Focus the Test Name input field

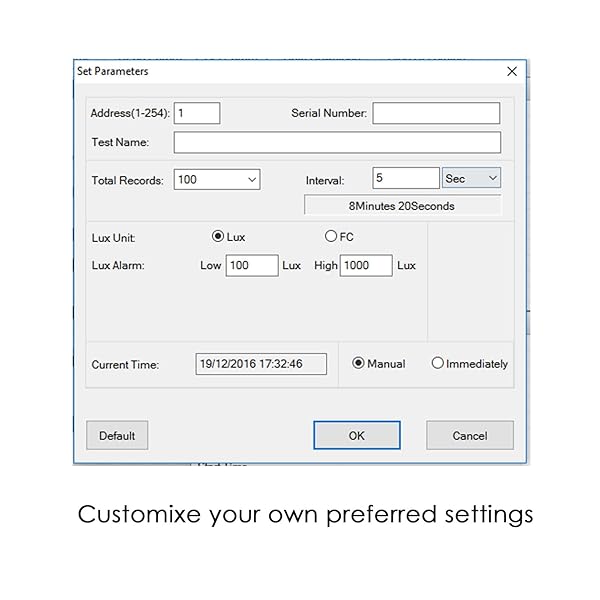pyautogui.click(x=337, y=142)
